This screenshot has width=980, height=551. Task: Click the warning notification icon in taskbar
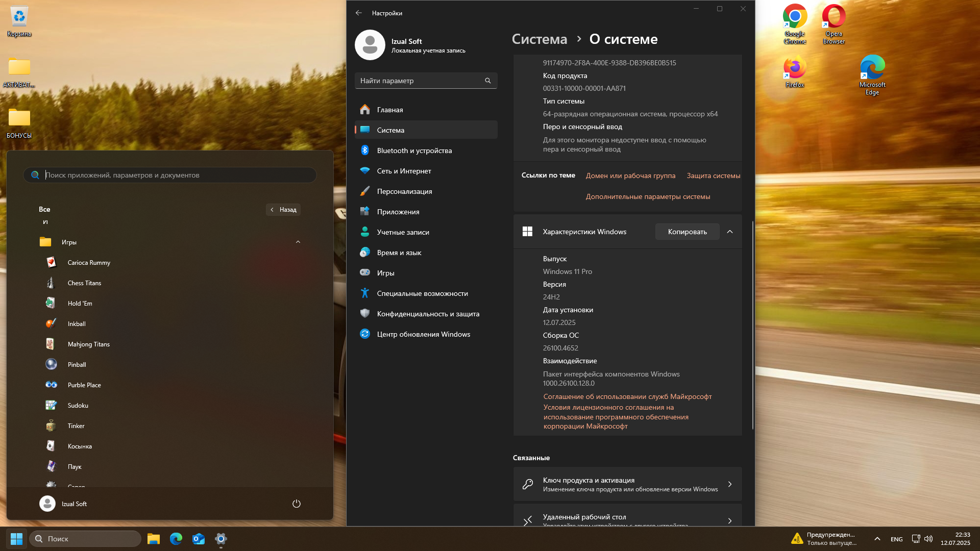click(x=797, y=539)
